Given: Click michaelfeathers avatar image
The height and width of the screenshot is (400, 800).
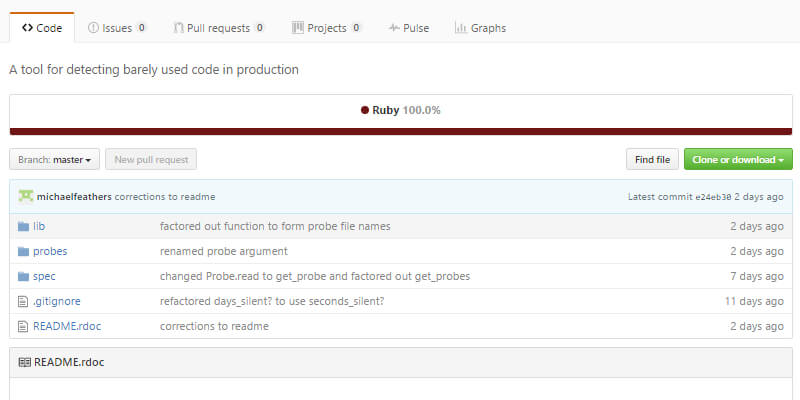Looking at the screenshot, I should pos(25,196).
